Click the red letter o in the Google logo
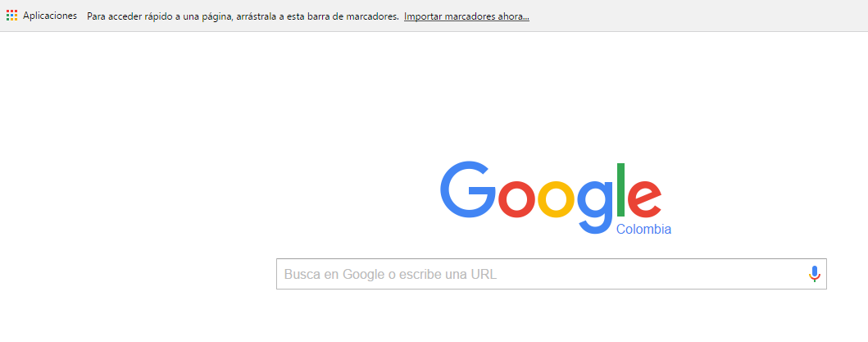This screenshot has width=868, height=342. [x=516, y=199]
